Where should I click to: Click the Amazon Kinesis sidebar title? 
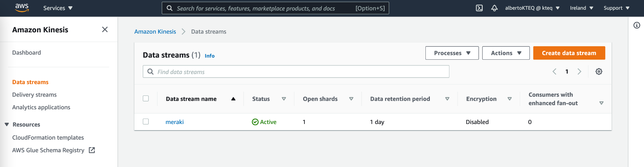(40, 30)
